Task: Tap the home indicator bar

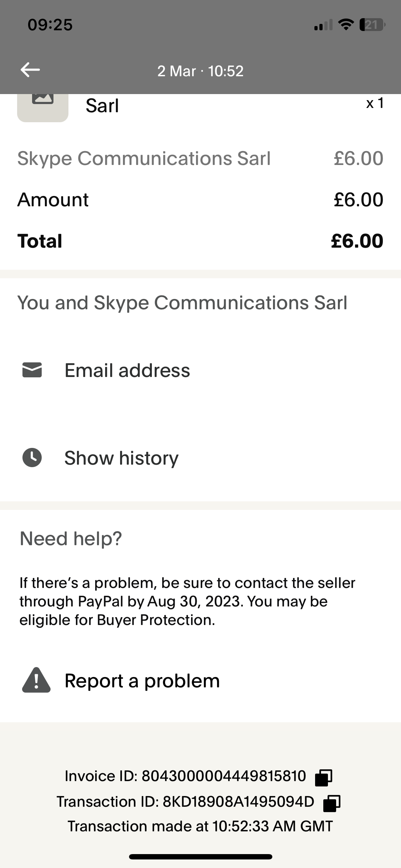Action: (200, 857)
